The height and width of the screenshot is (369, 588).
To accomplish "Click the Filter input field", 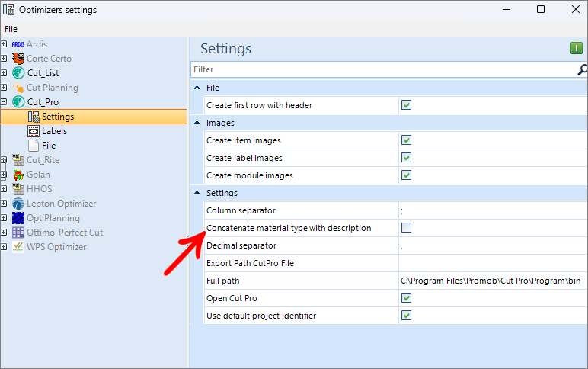I will coord(384,69).
